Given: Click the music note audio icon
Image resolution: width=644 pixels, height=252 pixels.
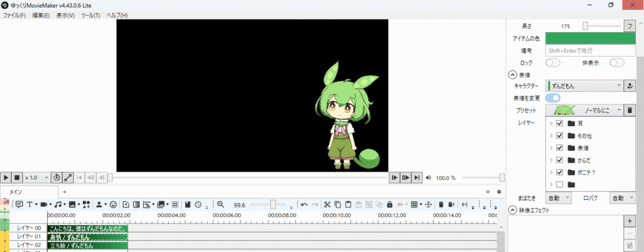Looking at the screenshot, I should (x=57, y=204).
